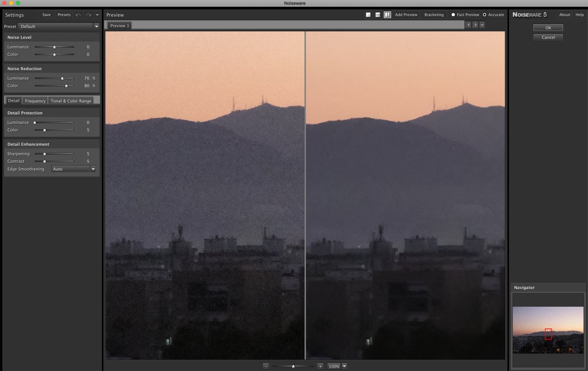This screenshot has width=588, height=371.
Task: Click the zoom out minus button
Action: (x=266, y=366)
